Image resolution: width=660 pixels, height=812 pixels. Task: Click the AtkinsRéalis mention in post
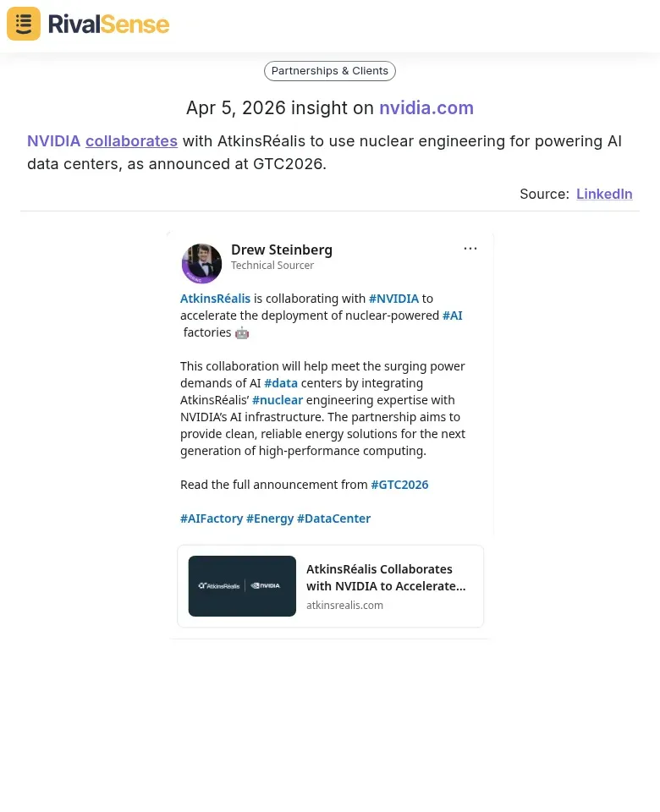pos(216,299)
